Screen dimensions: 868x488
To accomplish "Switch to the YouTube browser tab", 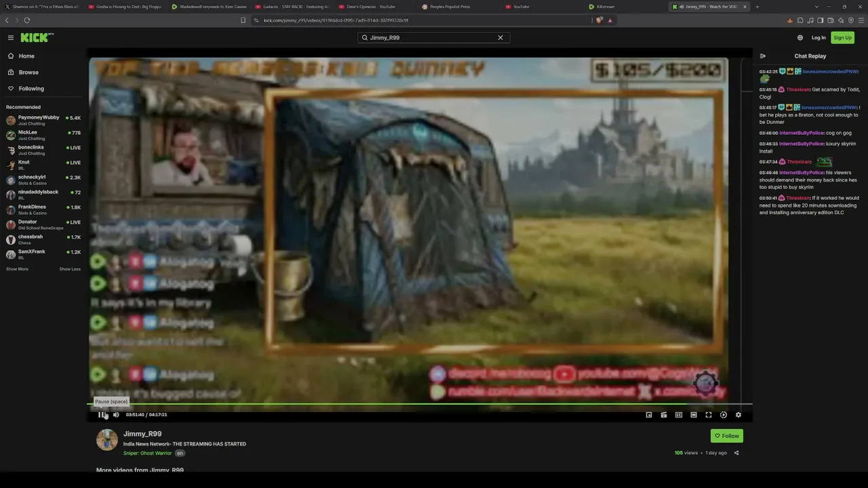I will click(x=543, y=7).
